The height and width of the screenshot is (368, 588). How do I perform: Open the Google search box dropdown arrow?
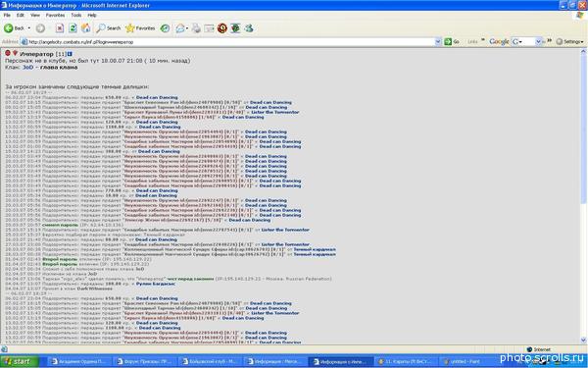[x=538, y=41]
